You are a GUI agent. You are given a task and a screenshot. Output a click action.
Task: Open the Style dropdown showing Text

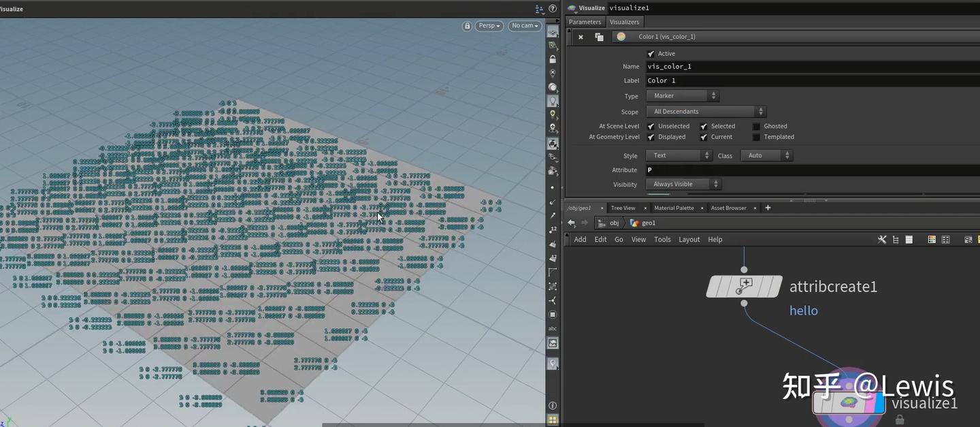(679, 155)
